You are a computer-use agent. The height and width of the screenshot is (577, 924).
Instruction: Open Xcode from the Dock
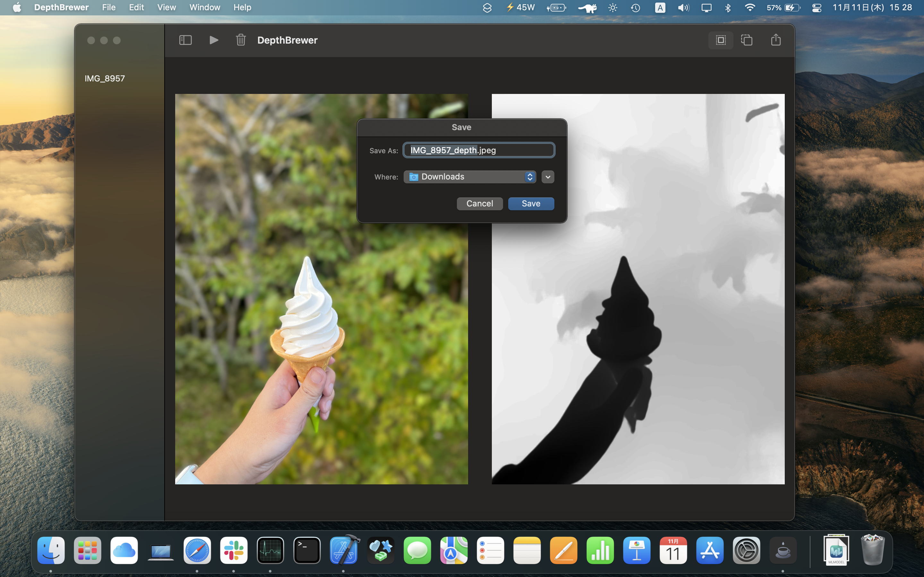pos(344,550)
